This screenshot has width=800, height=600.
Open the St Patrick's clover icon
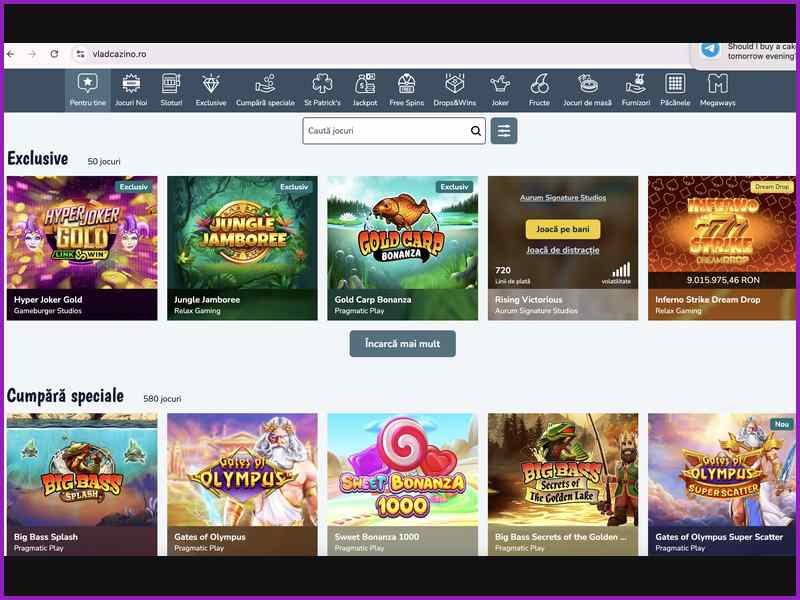(320, 91)
